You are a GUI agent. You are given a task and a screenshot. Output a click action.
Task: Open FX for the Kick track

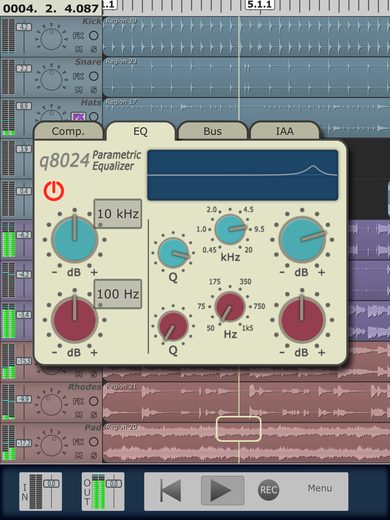pos(78,36)
